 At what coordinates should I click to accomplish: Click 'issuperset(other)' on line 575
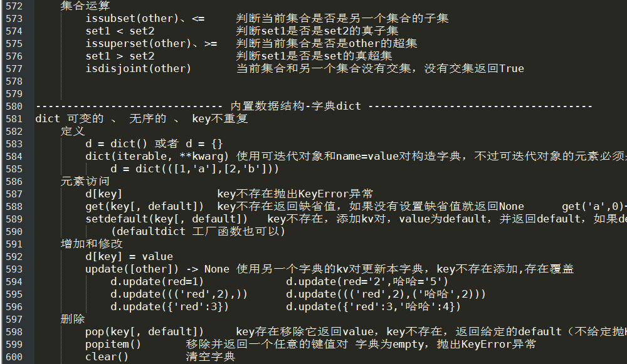coord(139,44)
